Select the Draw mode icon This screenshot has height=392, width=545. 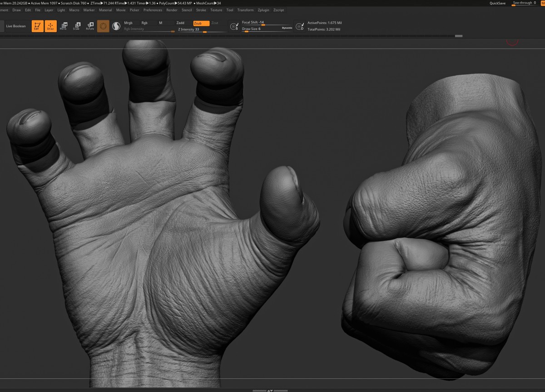click(x=50, y=26)
